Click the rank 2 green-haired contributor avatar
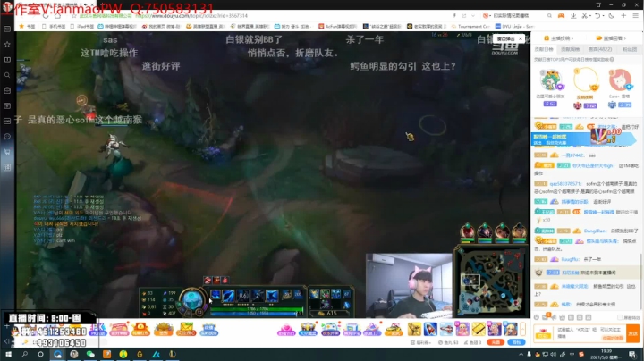The width and height of the screenshot is (644, 361). pyautogui.click(x=551, y=80)
